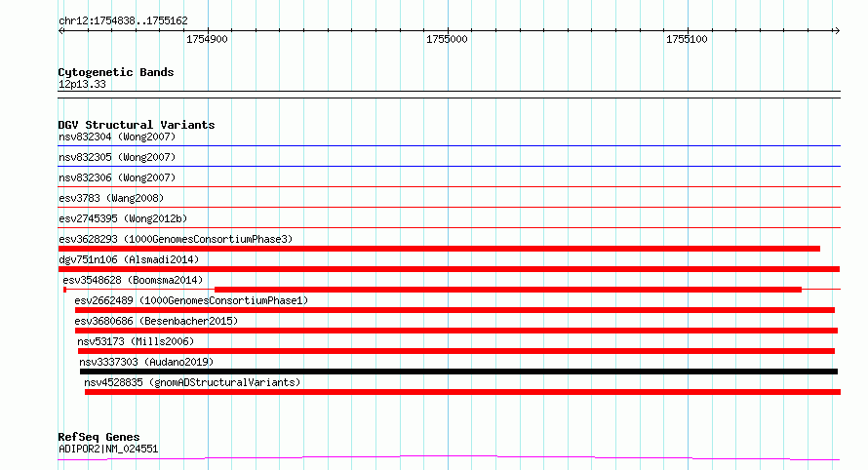Image resolution: width=868 pixels, height=470 pixels.
Task: Select nsv3337303 (Audano2019) label
Action: pos(146,362)
